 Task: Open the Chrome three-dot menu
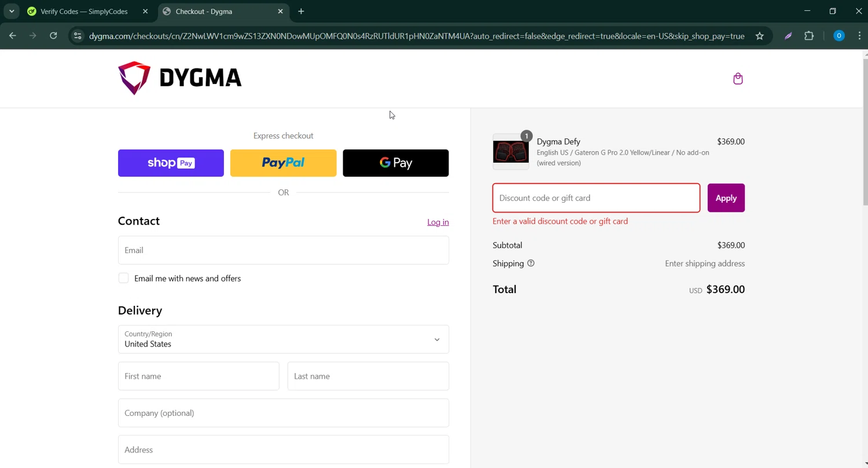pos(859,36)
